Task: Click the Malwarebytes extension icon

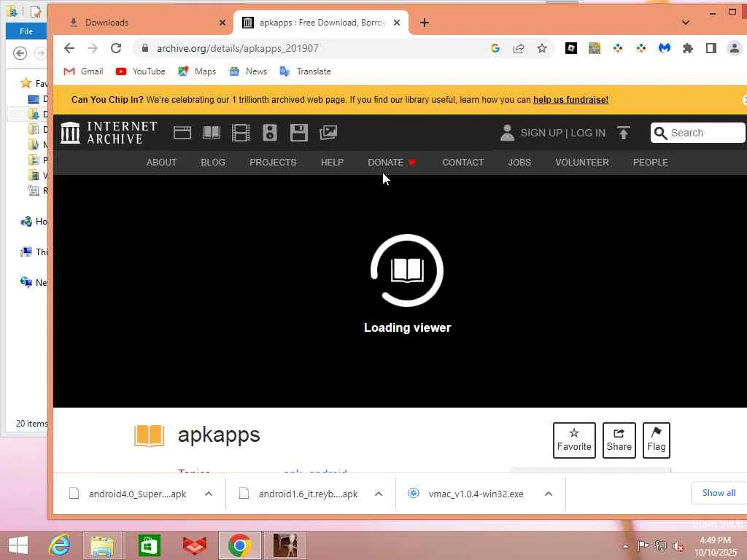Action: point(664,48)
